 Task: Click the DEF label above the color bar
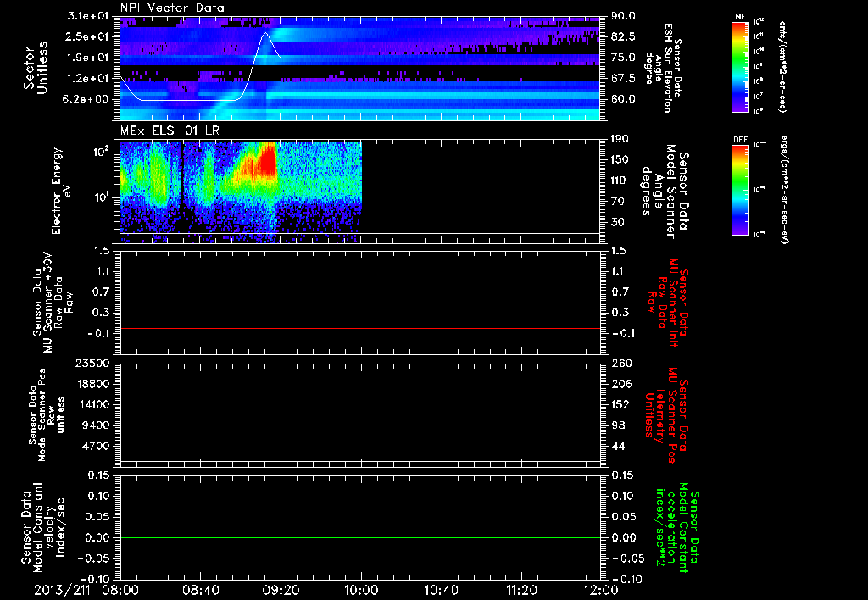pos(740,140)
